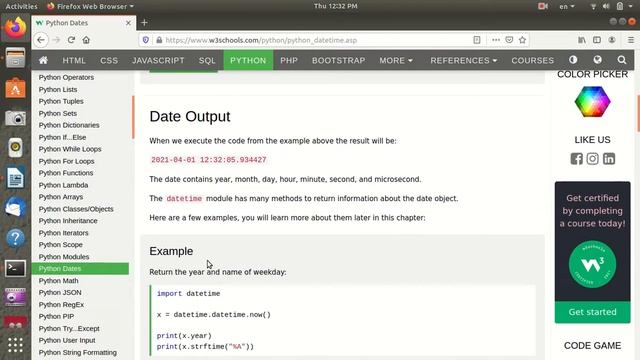The height and width of the screenshot is (360, 640).
Task: Open the Files manager in dock
Action: click(x=15, y=58)
